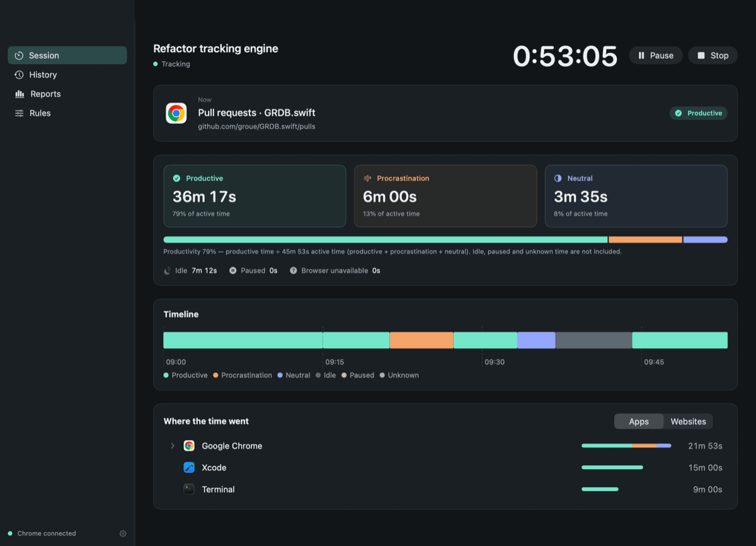Switch to the Apps tab
Screen dimensions: 756x546
tap(639, 421)
